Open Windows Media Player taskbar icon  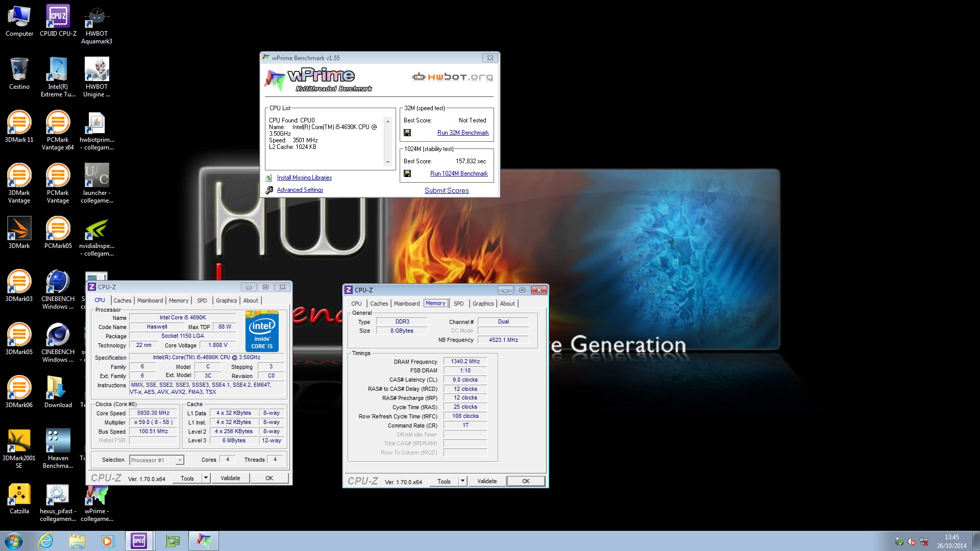tap(108, 541)
